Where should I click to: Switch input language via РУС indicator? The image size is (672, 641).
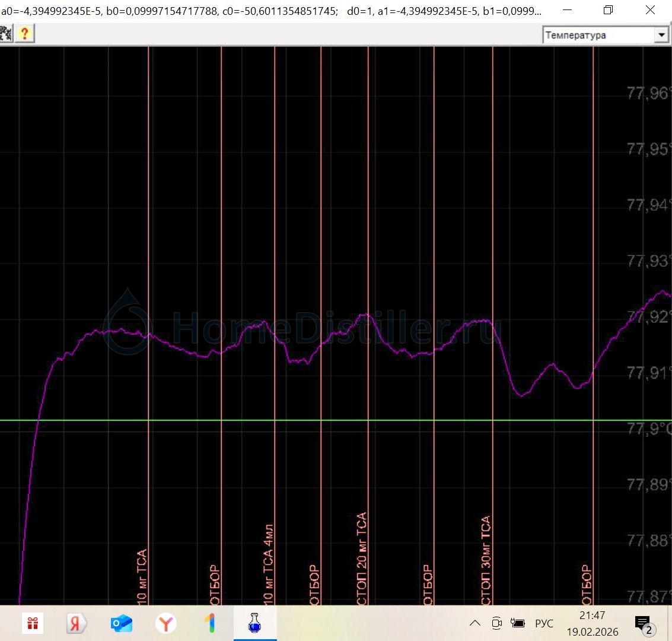coord(544,623)
